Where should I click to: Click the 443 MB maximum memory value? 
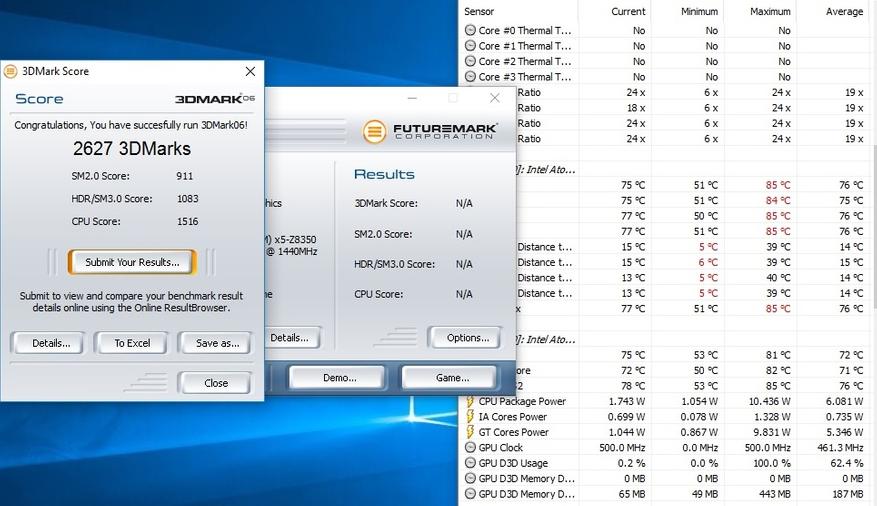[x=775, y=494]
